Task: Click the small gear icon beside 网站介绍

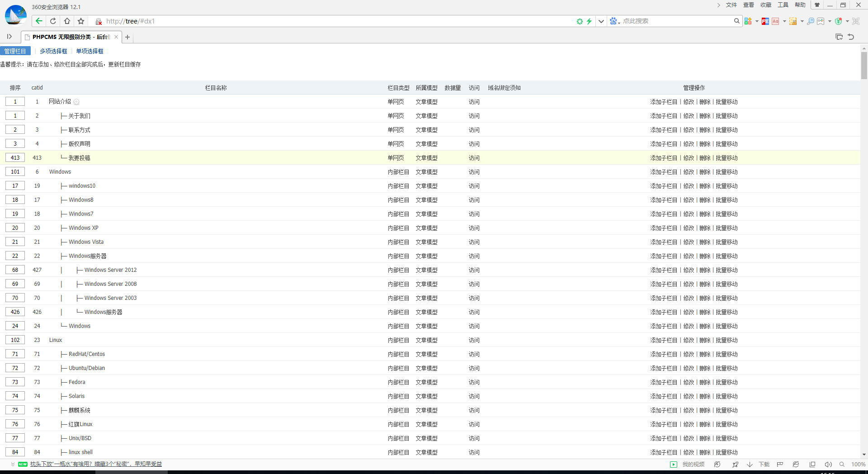Action: (76, 102)
